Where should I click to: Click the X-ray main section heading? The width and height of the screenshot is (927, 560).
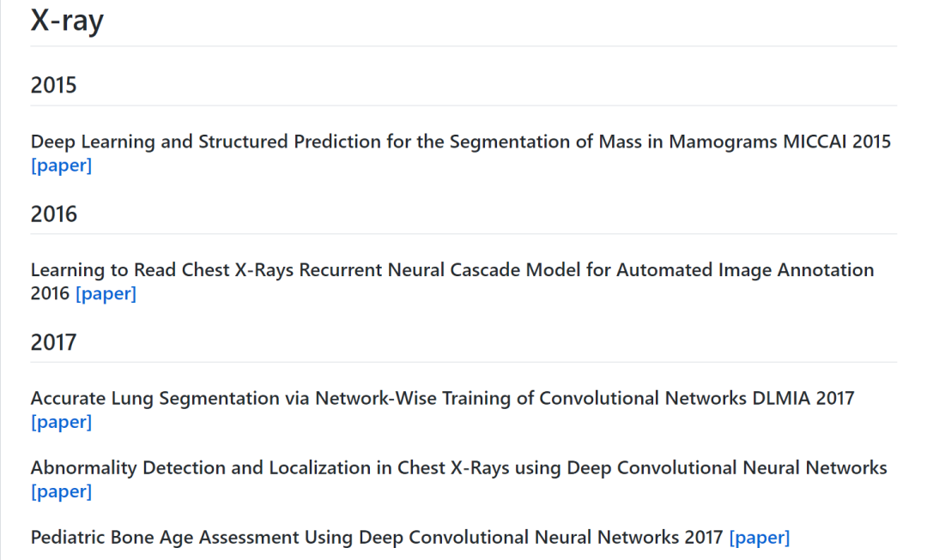(x=67, y=20)
